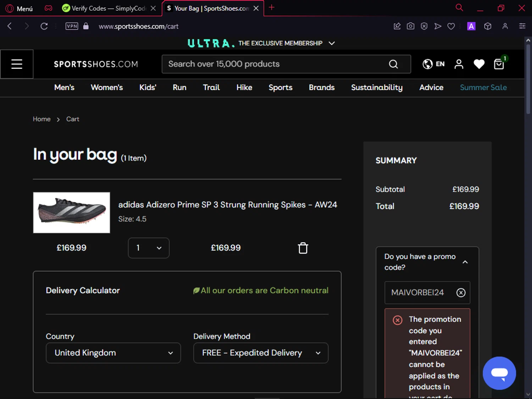Open a new tab with plus icon
532x399 pixels.
tap(272, 7)
